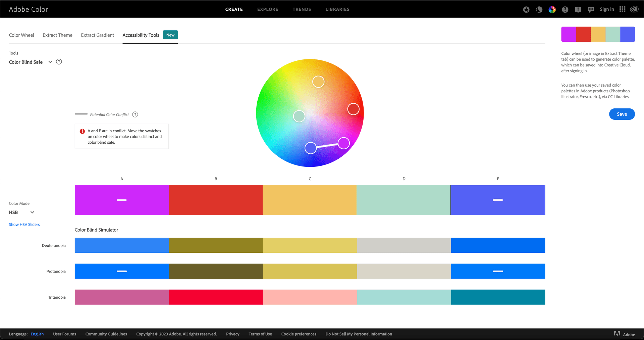Open the TRENDS menu item
This screenshot has width=644, height=340.
point(302,9)
